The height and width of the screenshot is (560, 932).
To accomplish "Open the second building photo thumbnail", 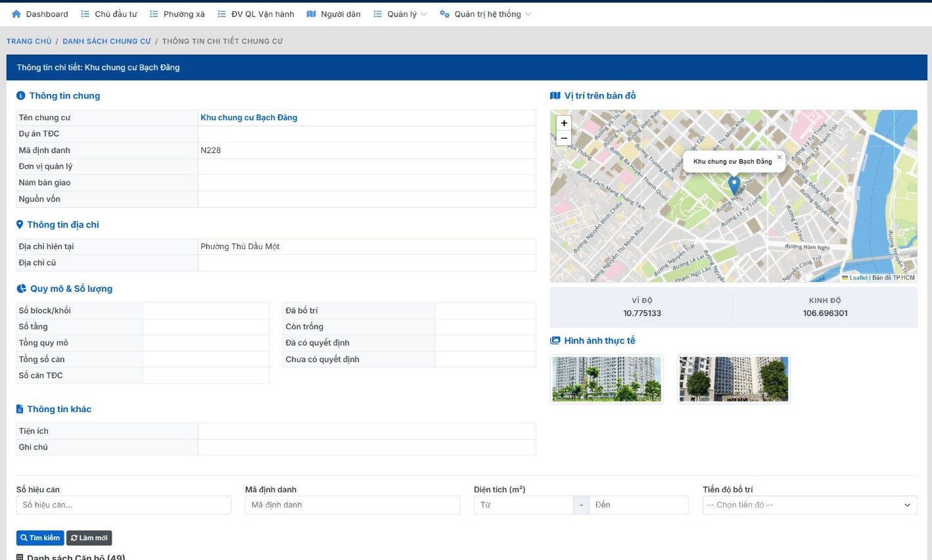I will pyautogui.click(x=734, y=379).
